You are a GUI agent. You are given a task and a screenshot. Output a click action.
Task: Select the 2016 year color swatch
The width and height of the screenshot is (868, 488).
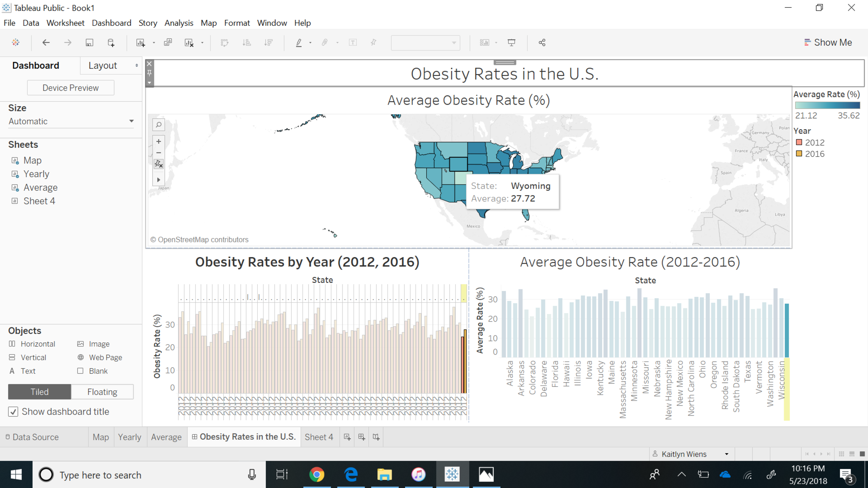pyautogui.click(x=799, y=154)
